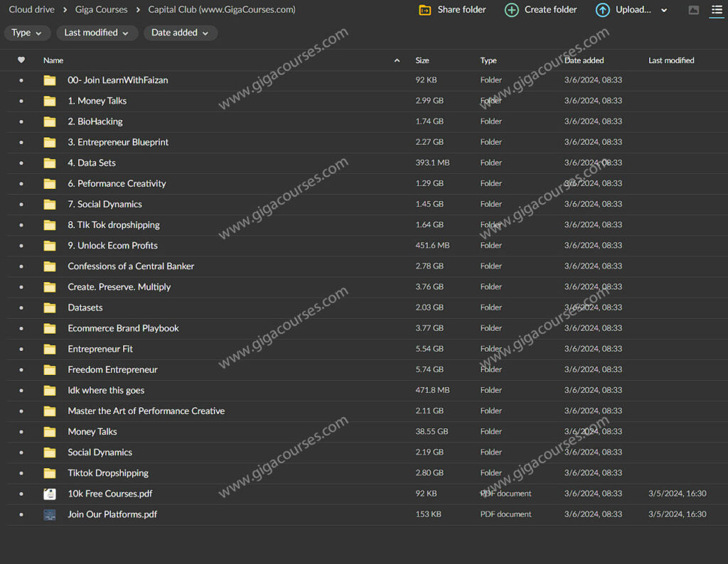Select the dot beside Tiktok Dropshipping
The width and height of the screenshot is (728, 564).
(21, 473)
